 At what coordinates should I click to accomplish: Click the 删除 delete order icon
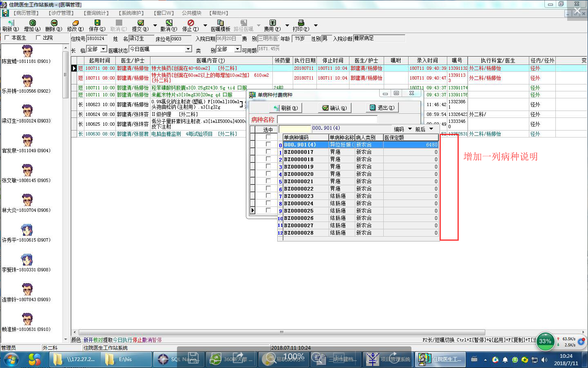click(x=54, y=23)
